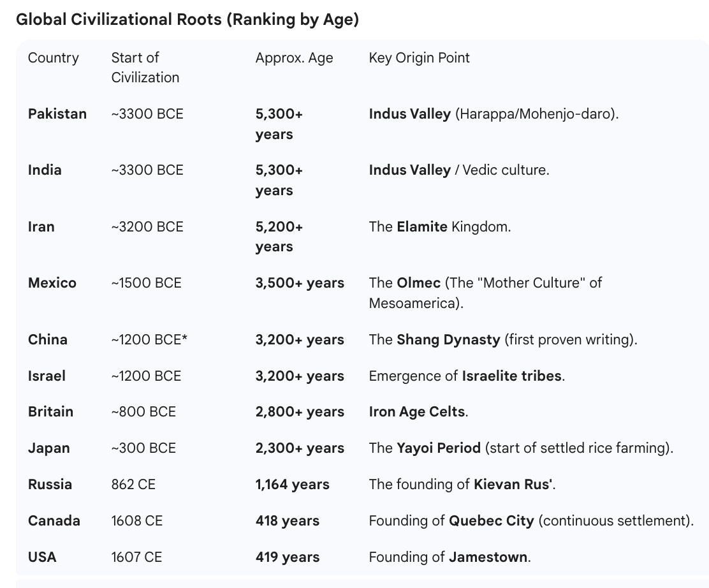Click the '5,200+ years' age cell
This screenshot has width=709, height=588.
pos(279,236)
